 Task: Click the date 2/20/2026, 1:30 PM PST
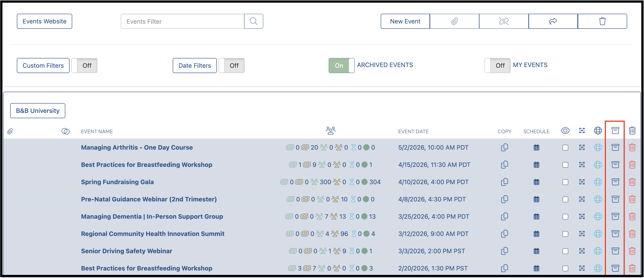click(x=433, y=268)
